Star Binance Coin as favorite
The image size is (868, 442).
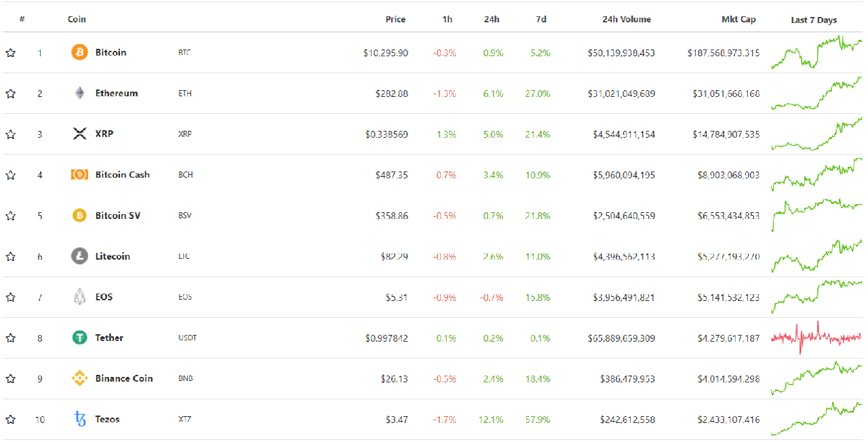tap(10, 378)
